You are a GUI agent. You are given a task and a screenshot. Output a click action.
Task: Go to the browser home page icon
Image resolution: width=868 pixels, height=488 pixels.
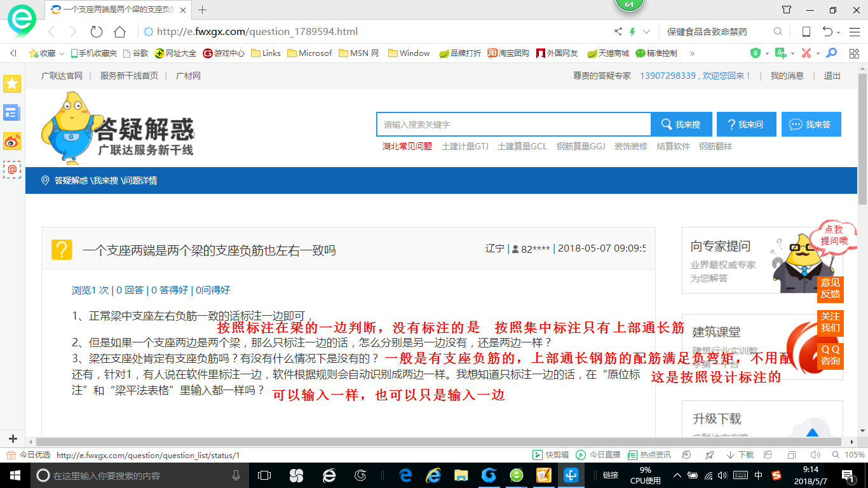pyautogui.click(x=119, y=32)
